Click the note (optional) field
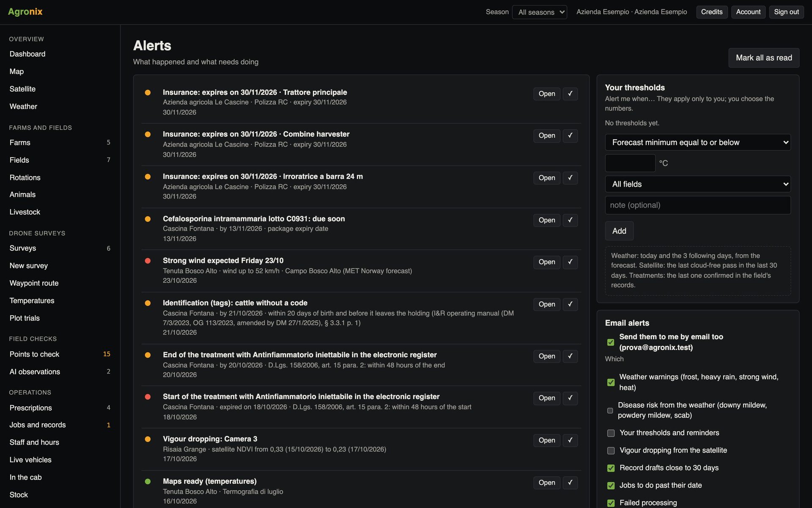This screenshot has height=508, width=812. 698,205
